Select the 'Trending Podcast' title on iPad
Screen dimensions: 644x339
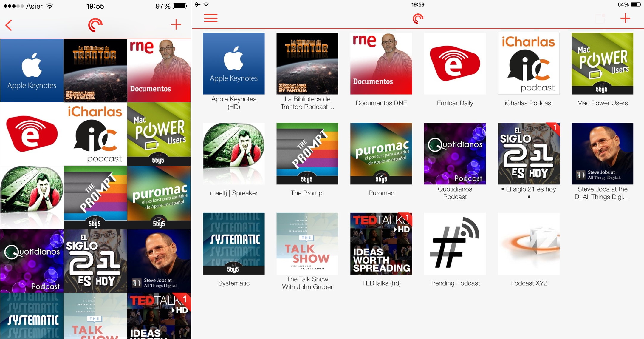(x=455, y=283)
